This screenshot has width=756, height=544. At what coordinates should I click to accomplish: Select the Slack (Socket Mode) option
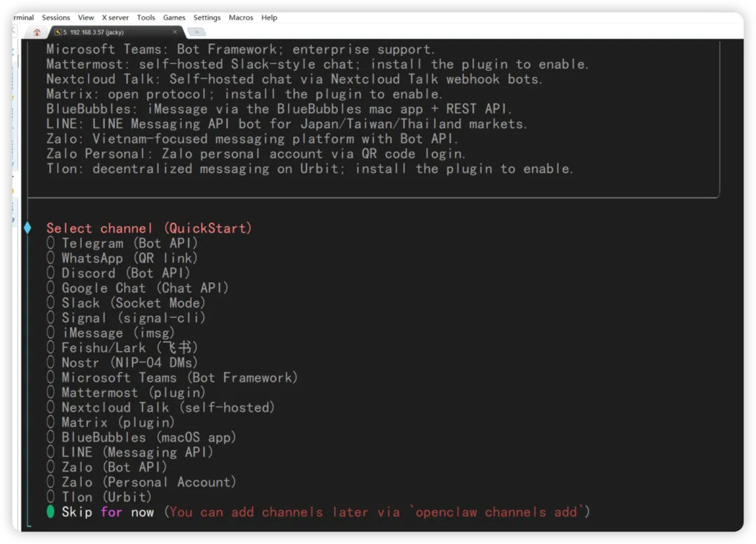pyautogui.click(x=126, y=303)
